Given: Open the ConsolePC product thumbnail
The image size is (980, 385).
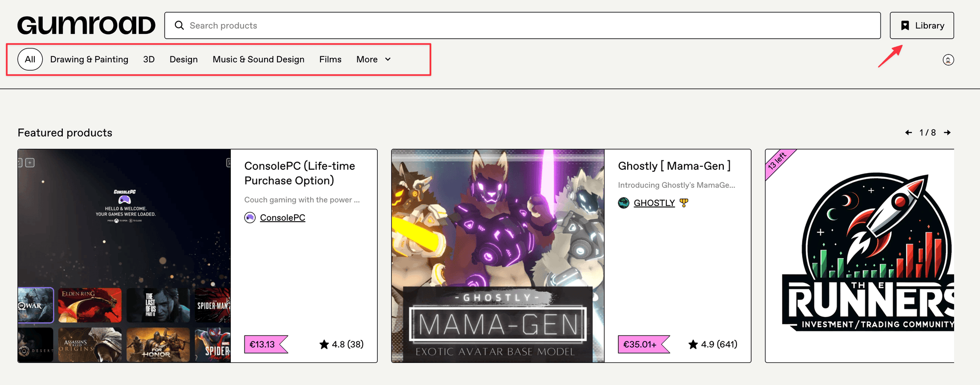Looking at the screenshot, I should [x=124, y=256].
